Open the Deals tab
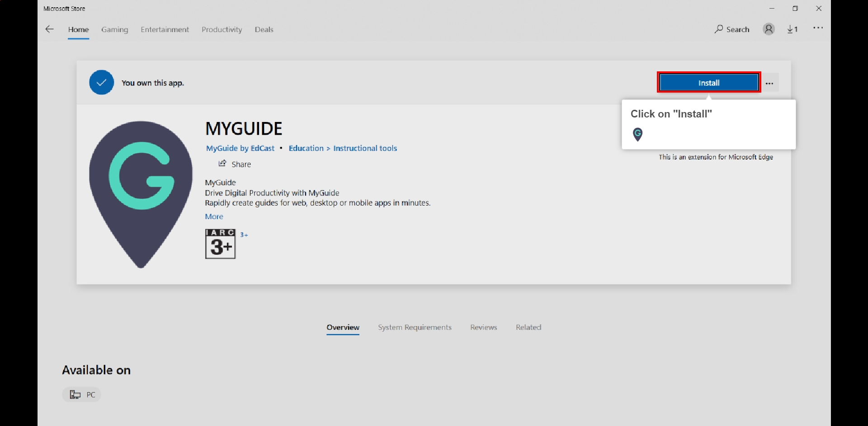The image size is (868, 426). coord(264,30)
